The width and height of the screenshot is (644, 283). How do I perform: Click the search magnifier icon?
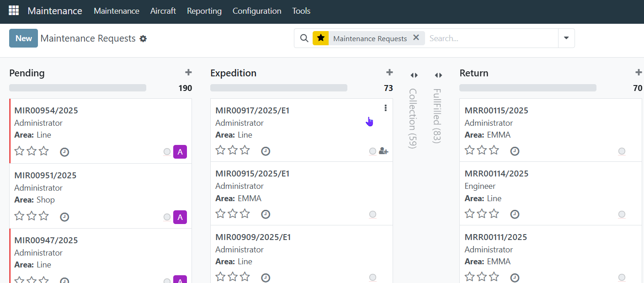(x=304, y=38)
